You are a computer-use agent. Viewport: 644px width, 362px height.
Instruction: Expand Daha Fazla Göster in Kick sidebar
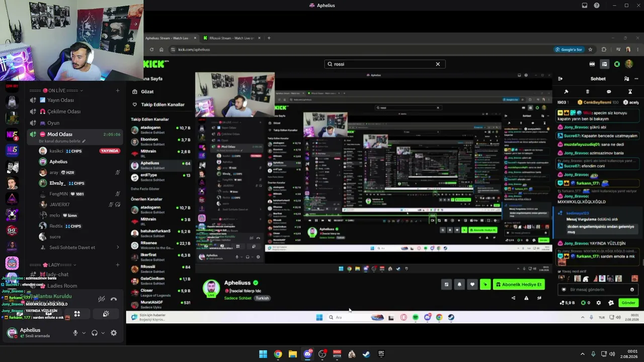coord(145,189)
